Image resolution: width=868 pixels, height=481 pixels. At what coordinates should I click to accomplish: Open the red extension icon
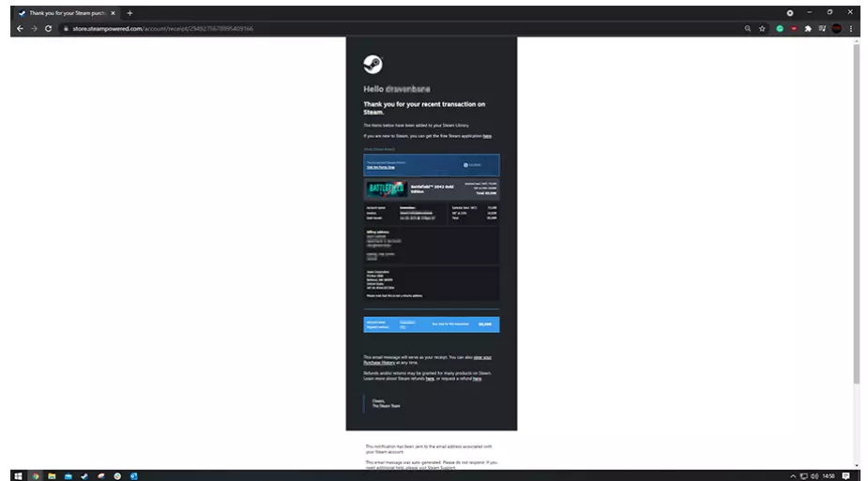794,29
